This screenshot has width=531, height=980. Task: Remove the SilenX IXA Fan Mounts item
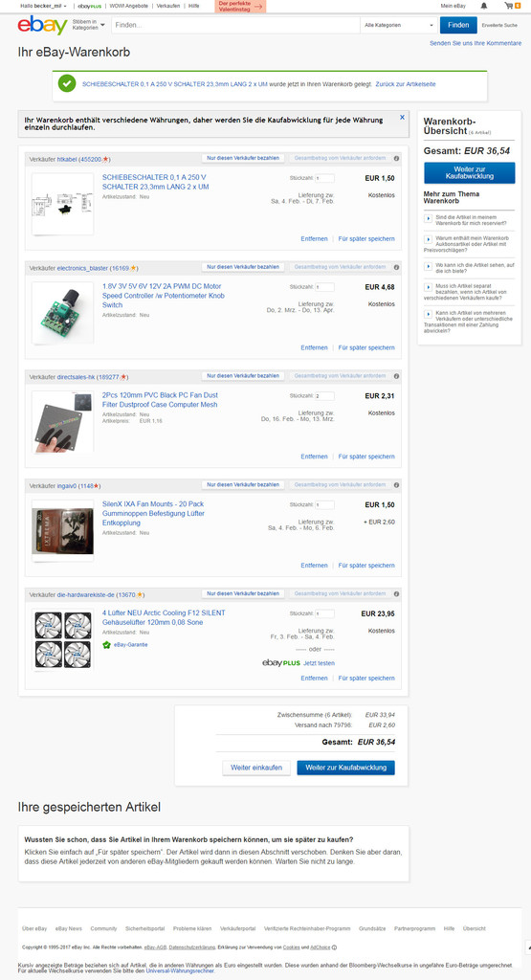coord(314,566)
